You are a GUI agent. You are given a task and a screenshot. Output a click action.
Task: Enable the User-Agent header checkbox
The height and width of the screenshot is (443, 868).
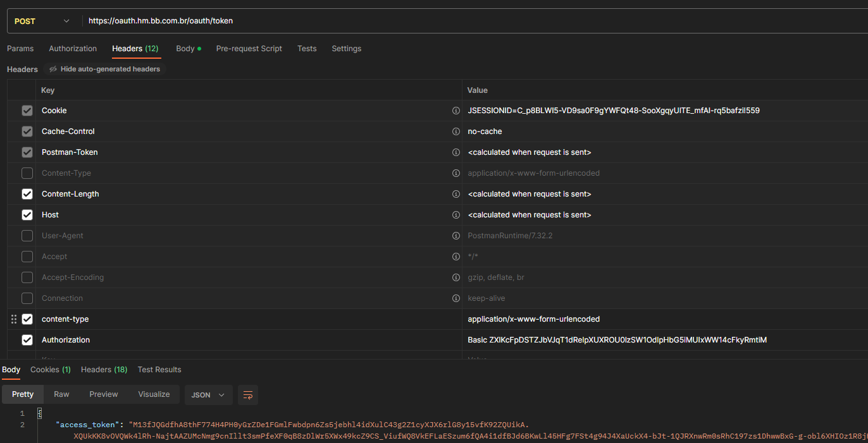pyautogui.click(x=27, y=236)
